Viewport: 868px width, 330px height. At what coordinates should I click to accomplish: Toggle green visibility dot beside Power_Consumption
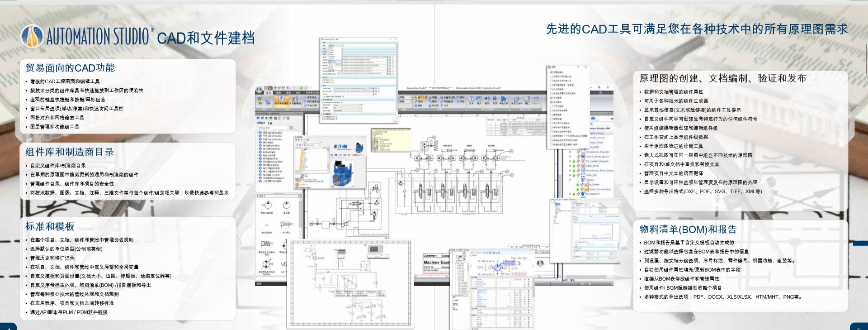pyautogui.click(x=578, y=189)
